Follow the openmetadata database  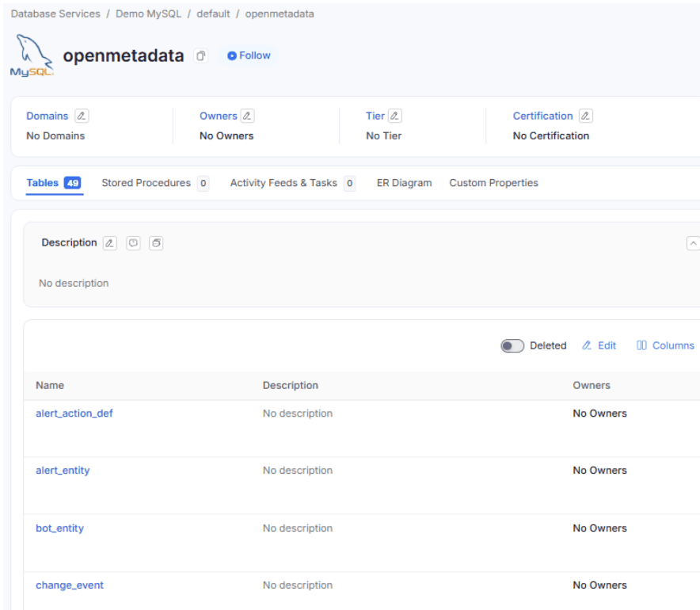(x=249, y=55)
